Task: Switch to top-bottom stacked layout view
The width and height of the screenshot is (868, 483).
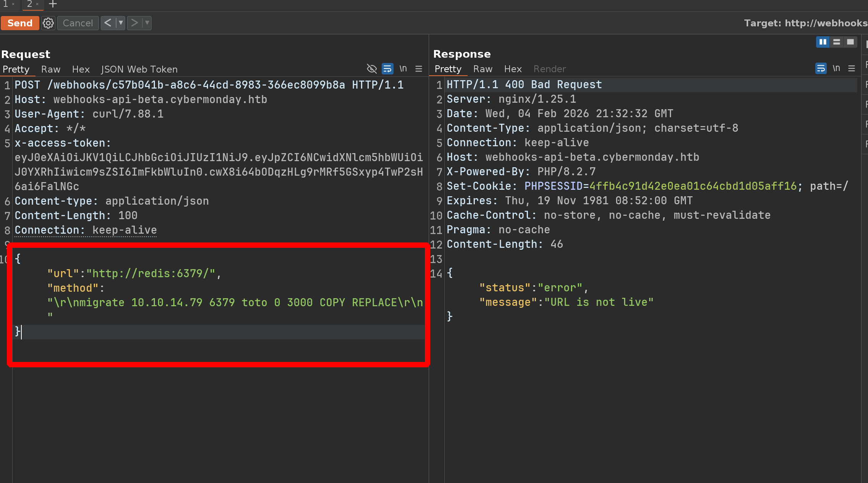Action: [836, 42]
